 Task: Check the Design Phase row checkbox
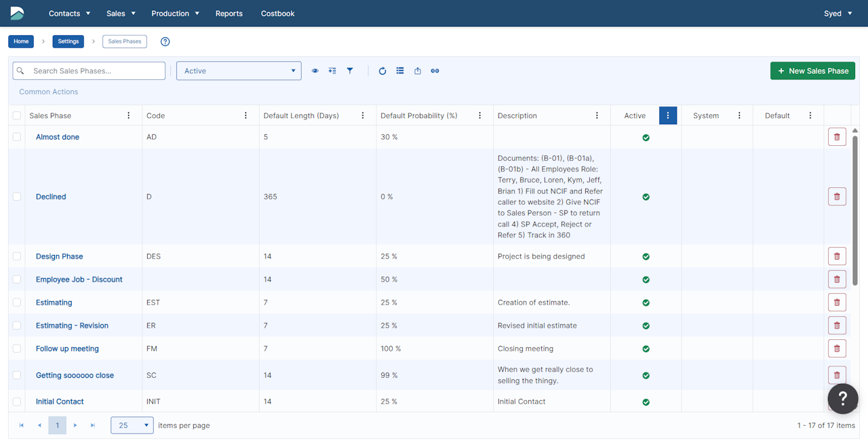[x=17, y=256]
